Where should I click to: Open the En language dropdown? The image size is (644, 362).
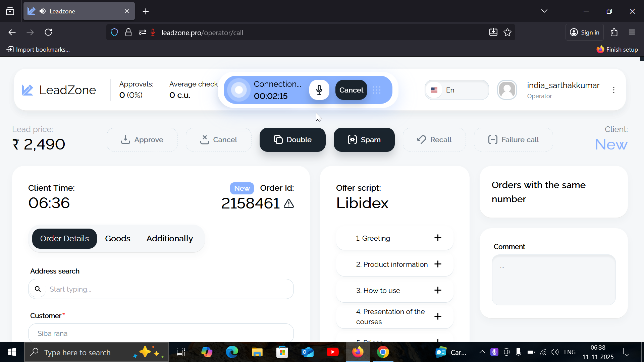coord(457,90)
